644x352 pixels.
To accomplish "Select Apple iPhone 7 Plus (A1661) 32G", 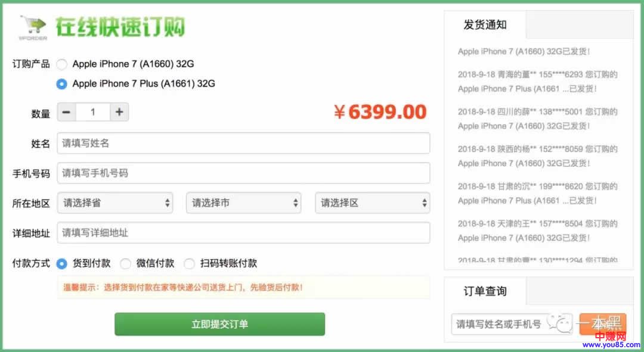I will coord(61,84).
